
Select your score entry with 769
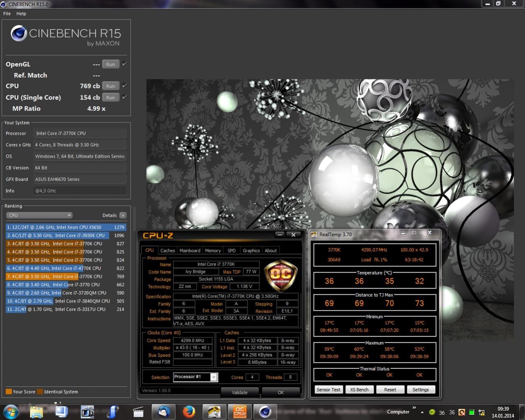point(66,276)
